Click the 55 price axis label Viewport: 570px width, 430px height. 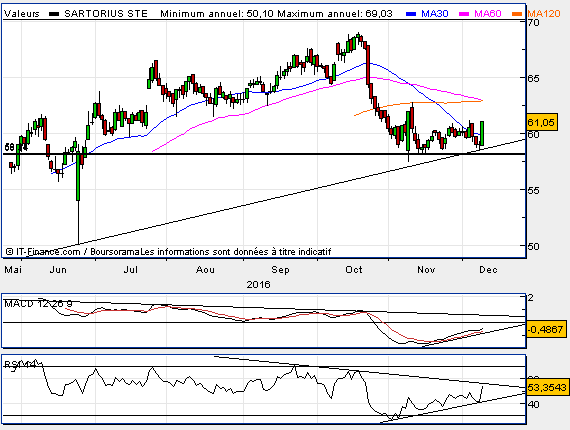(534, 190)
